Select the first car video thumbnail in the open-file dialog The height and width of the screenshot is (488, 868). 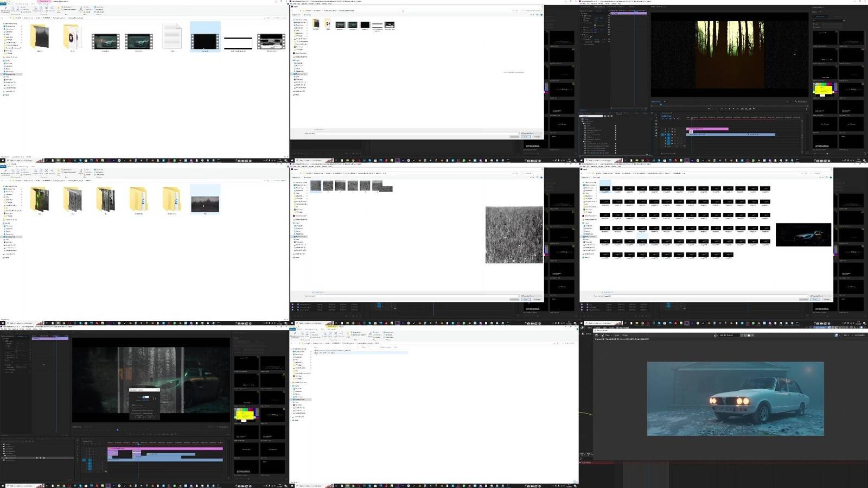(x=340, y=25)
